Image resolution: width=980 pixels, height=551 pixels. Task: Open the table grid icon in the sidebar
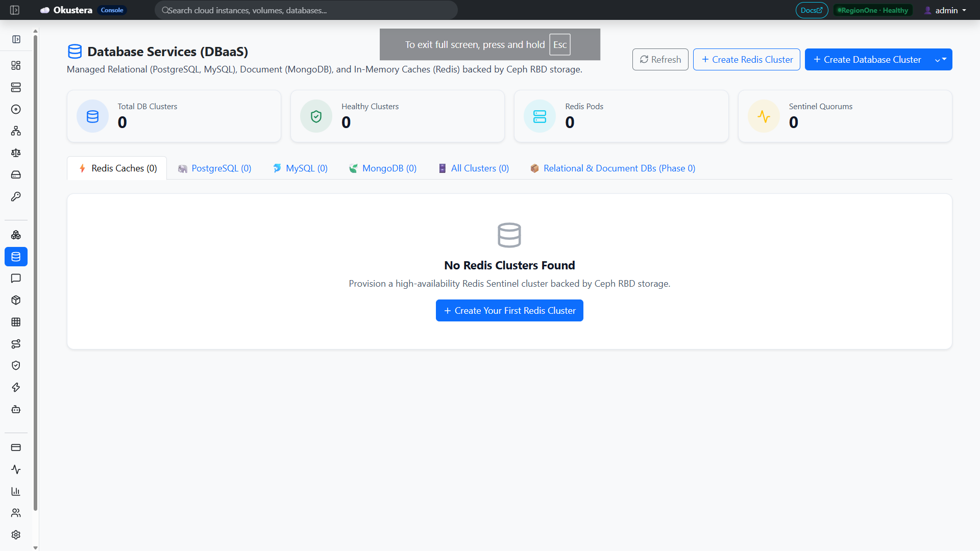[x=16, y=322]
